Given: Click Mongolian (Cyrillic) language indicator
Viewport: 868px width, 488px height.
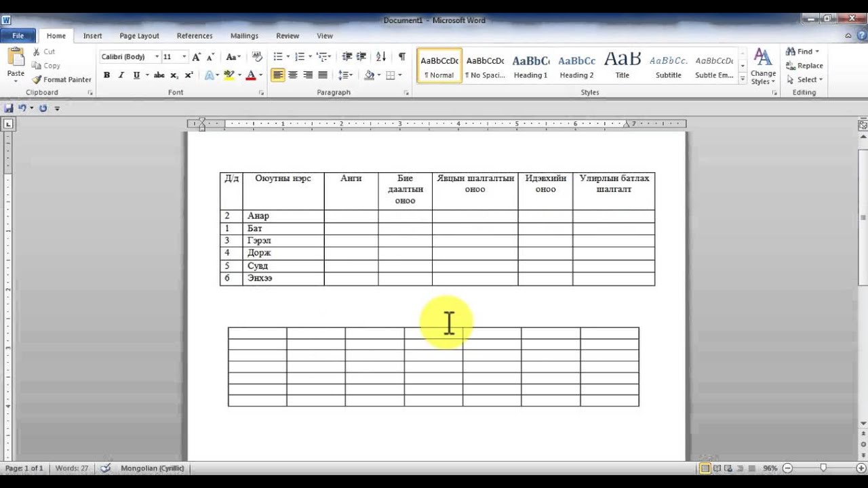Looking at the screenshot, I should point(152,468).
